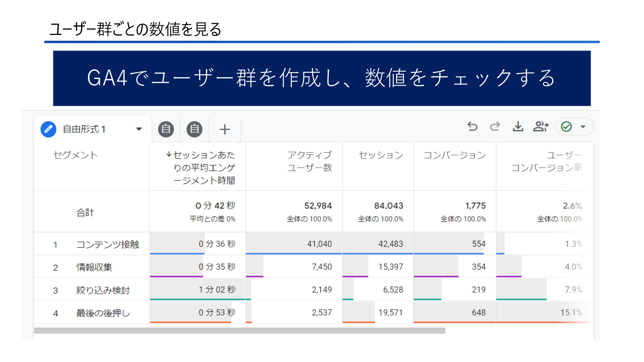Click the undo arrow icon

pyautogui.click(x=472, y=126)
